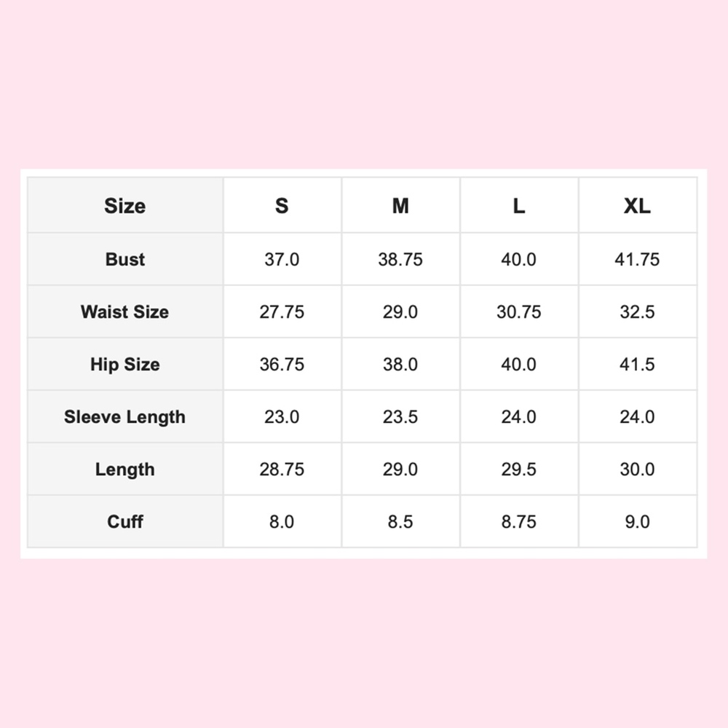Select the M column header

[400, 206]
